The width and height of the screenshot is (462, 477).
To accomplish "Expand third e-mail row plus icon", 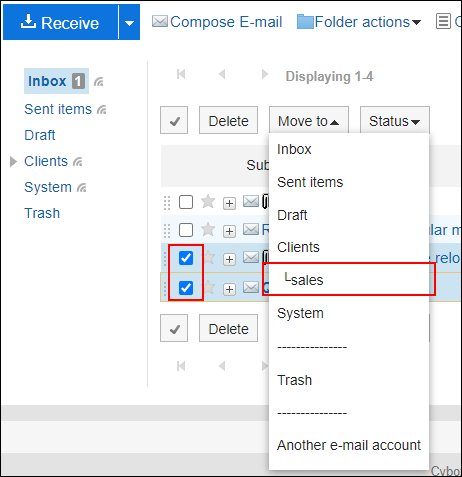I will 229,259.
